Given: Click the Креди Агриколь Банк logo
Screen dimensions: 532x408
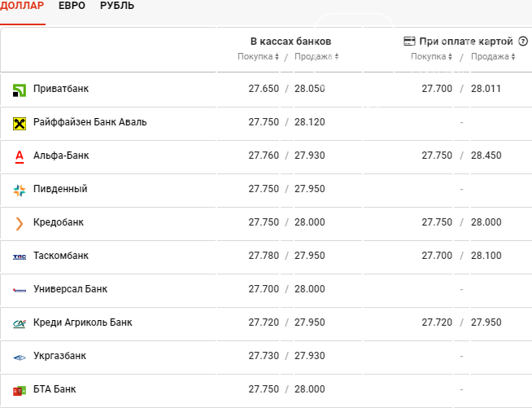Looking at the screenshot, I should tap(20, 324).
